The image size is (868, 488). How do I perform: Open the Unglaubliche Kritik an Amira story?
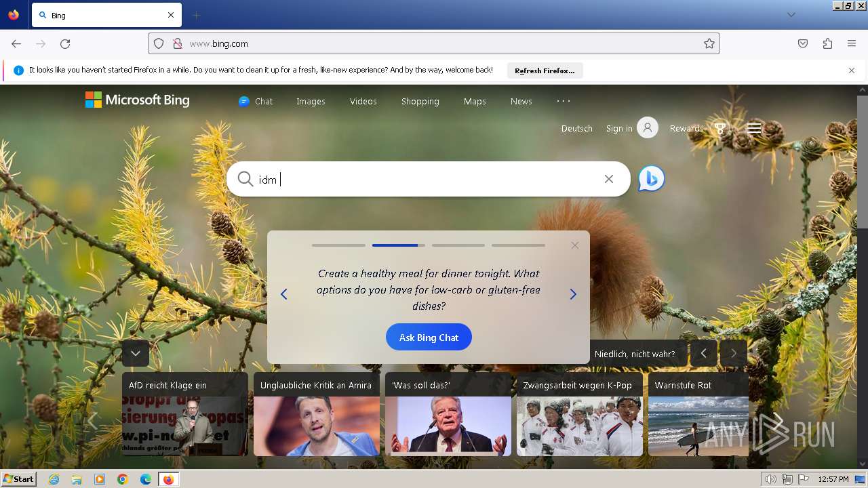[317, 414]
